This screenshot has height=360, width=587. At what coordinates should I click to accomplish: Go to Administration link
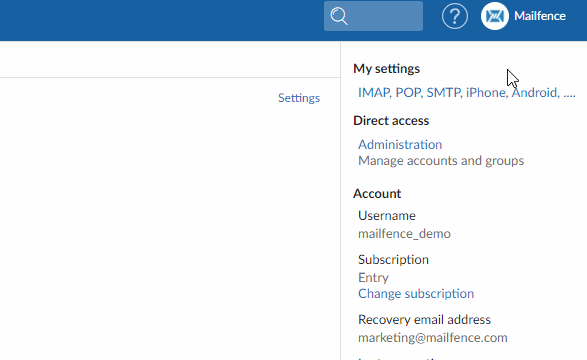400,144
